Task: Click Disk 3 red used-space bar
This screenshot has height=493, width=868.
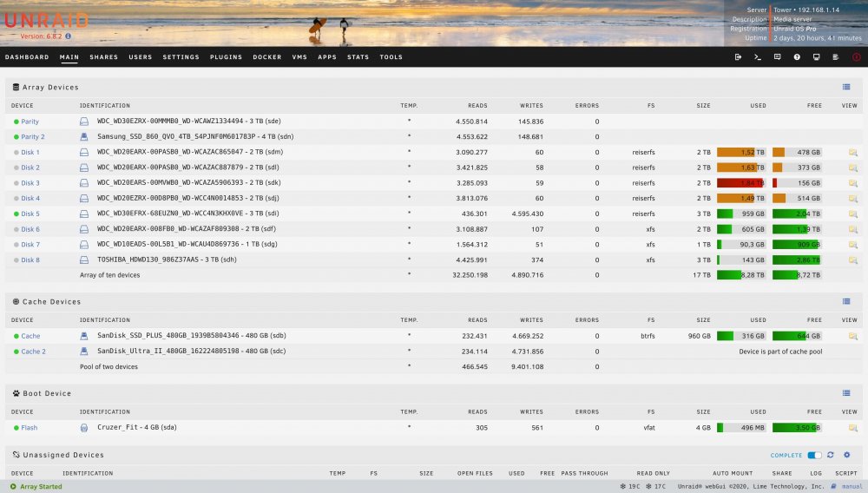Action: pos(741,183)
